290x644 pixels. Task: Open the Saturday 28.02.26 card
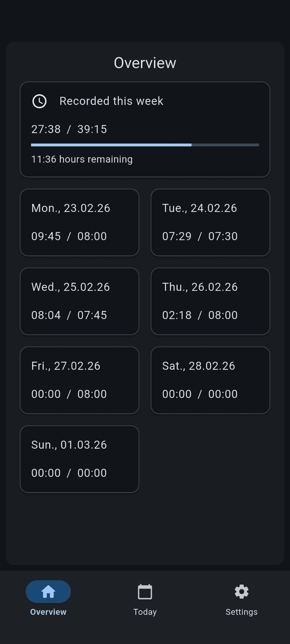(210, 380)
